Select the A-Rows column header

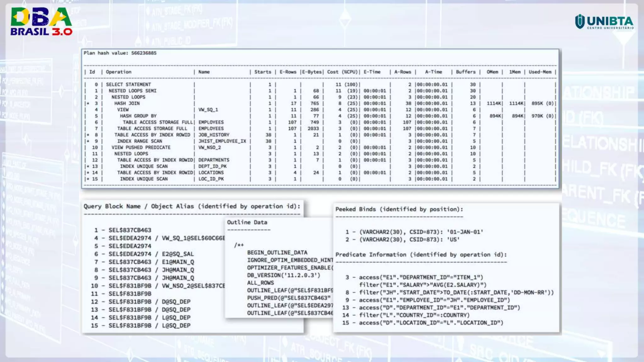point(402,72)
